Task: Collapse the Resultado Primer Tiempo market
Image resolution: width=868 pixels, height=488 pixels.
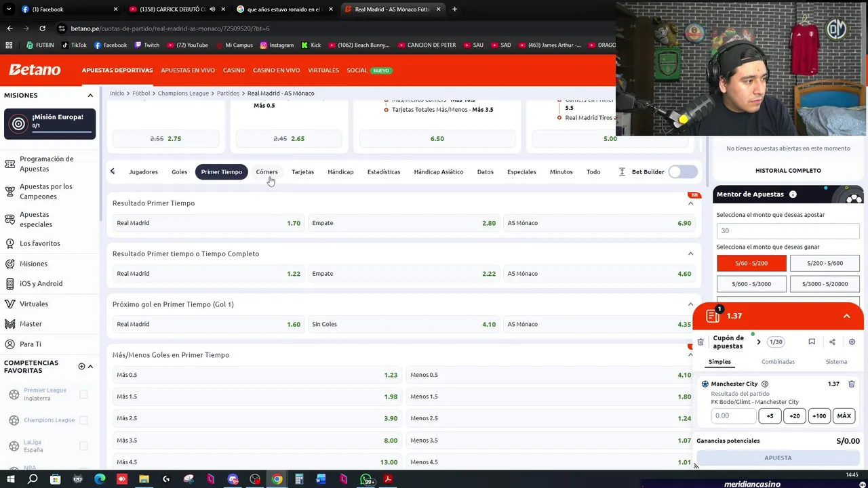Action: 690,203
